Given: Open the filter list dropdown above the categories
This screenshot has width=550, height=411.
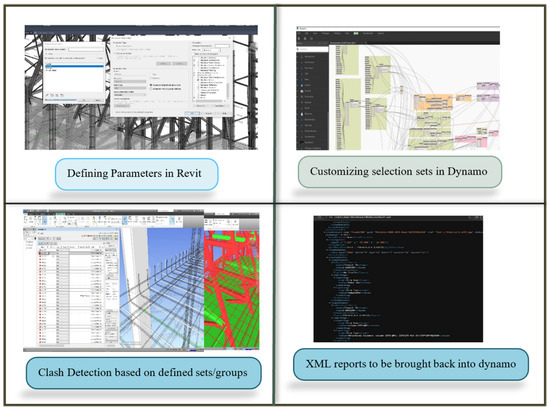Looking at the screenshot, I should point(211,50).
